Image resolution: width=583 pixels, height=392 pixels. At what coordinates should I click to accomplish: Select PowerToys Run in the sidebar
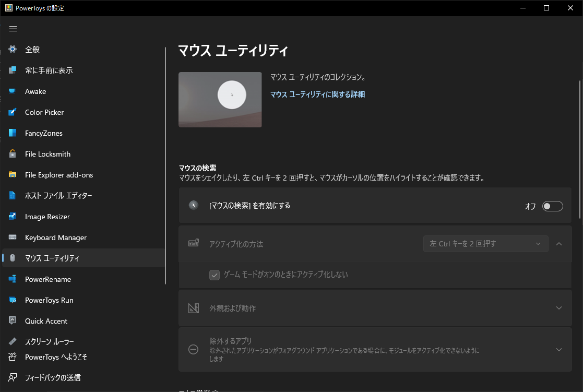84,300
